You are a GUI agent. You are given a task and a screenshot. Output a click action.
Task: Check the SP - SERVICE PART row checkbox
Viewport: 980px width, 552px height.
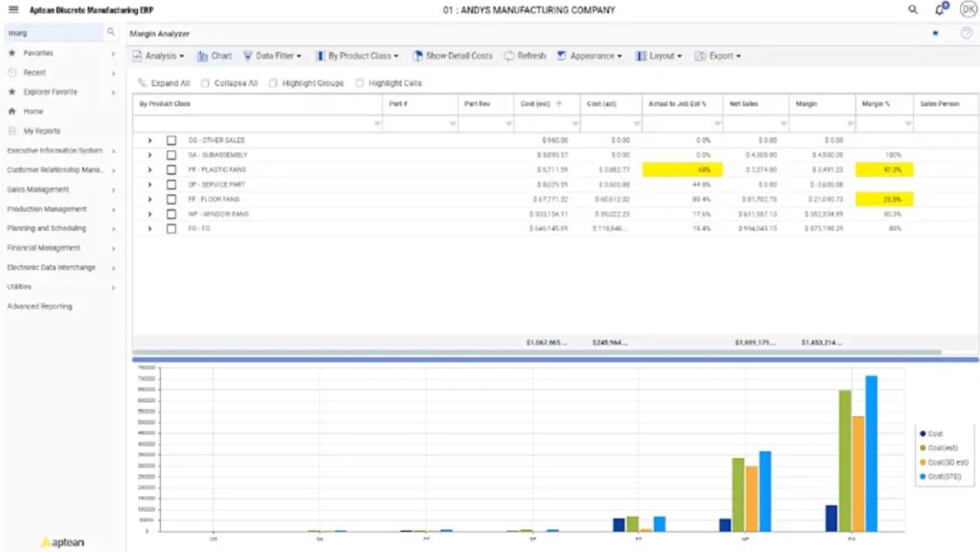coord(171,185)
